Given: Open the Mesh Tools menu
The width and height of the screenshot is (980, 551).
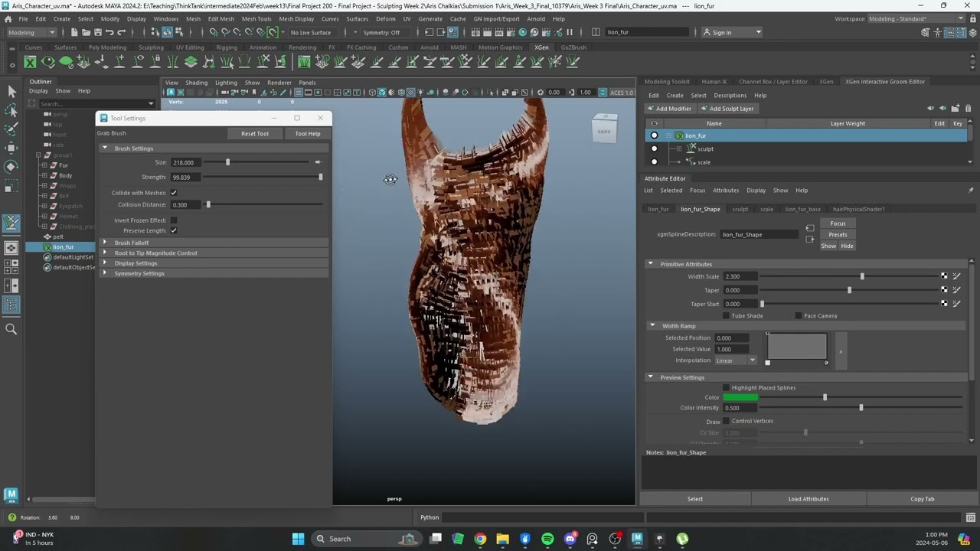Looking at the screenshot, I should pyautogui.click(x=256, y=18).
